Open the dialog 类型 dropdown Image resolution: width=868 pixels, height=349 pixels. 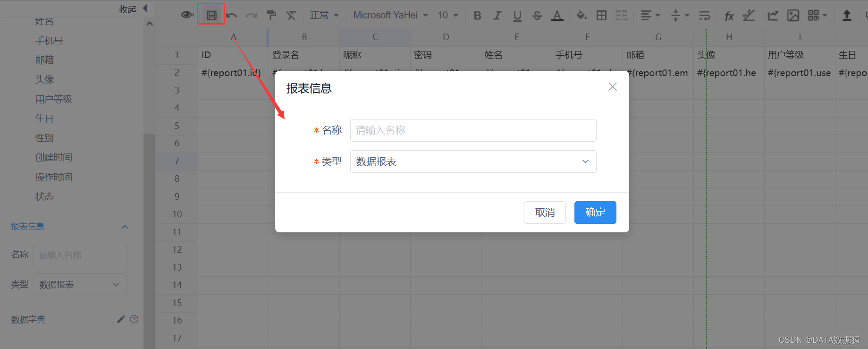click(x=473, y=162)
